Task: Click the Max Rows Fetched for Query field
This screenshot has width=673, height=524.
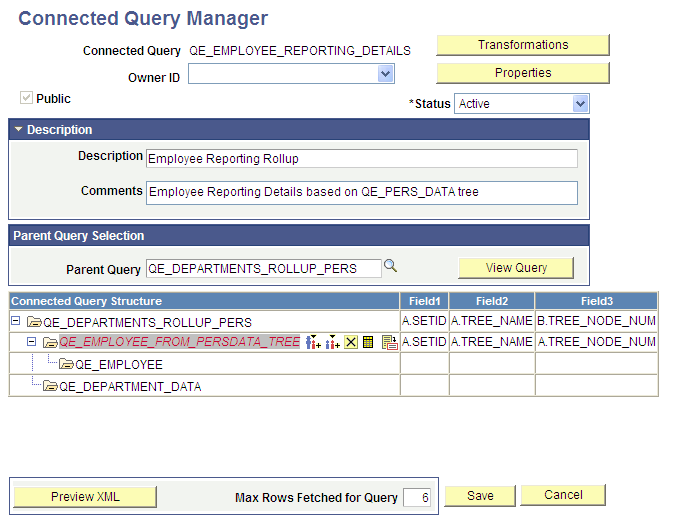Action: [417, 497]
